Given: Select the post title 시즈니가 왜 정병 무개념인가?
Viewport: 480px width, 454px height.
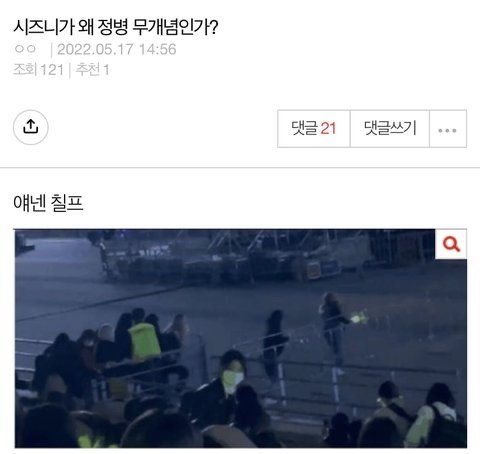Looking at the screenshot, I should pos(116,27).
